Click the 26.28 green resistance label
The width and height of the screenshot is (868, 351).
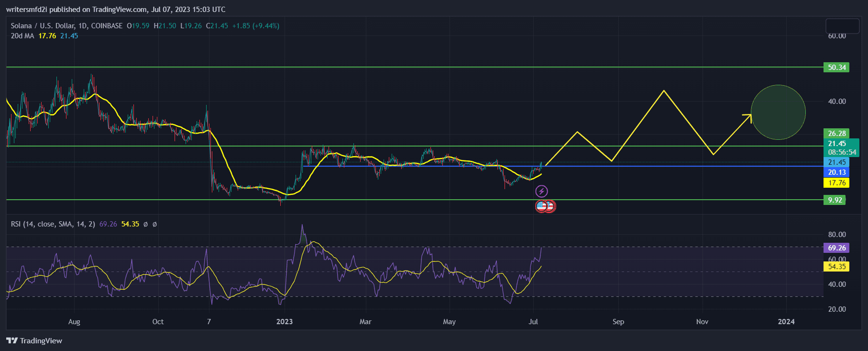pyautogui.click(x=836, y=134)
